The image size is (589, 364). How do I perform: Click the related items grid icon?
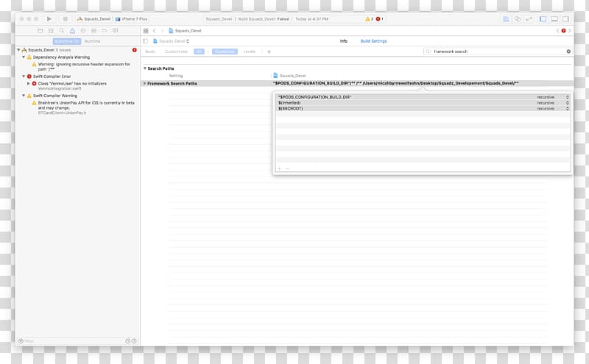(x=146, y=31)
